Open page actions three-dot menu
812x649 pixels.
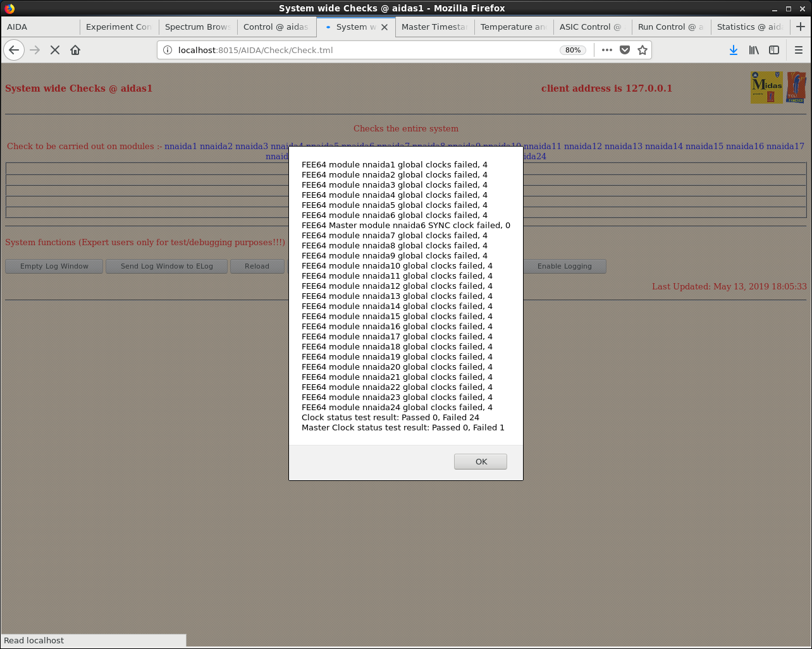point(607,50)
